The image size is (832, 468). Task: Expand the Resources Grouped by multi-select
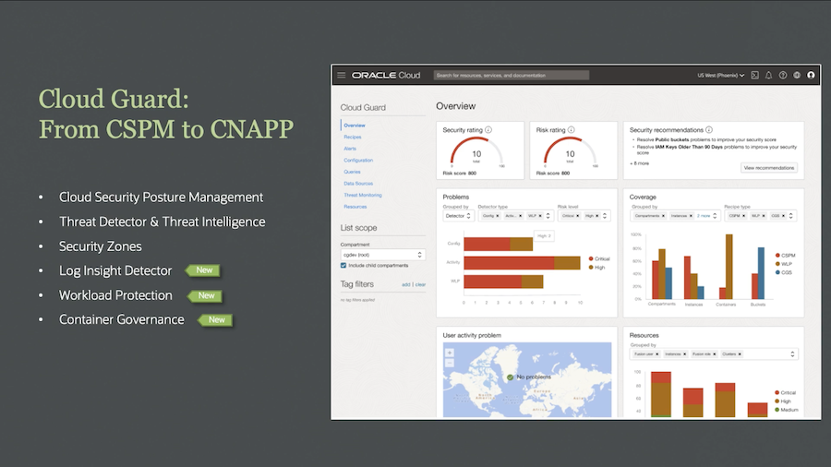point(792,354)
